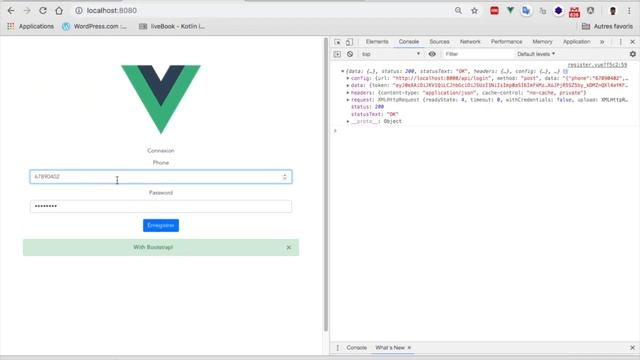The height and width of the screenshot is (360, 640).
Task: Open the dark hexagon extension icon
Action: [558, 11]
